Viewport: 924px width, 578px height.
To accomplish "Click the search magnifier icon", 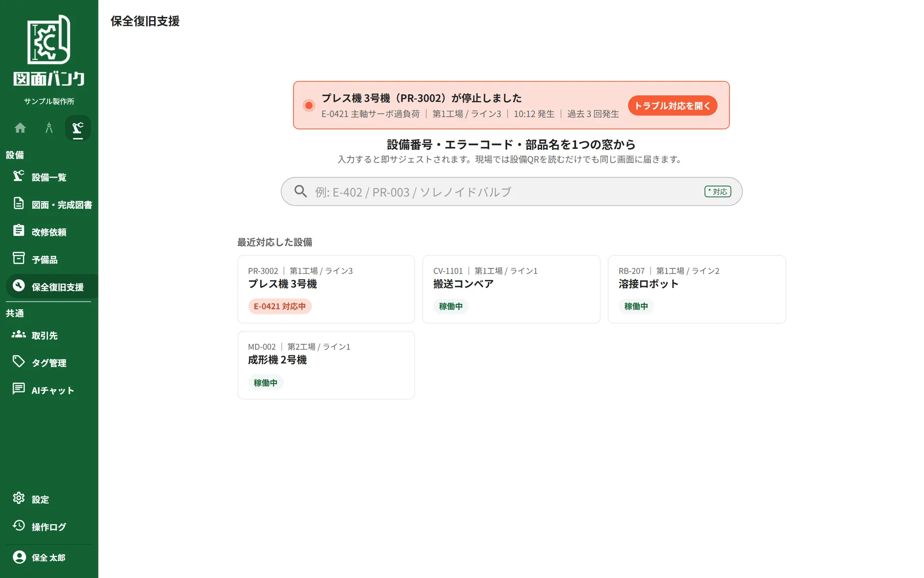I will (301, 192).
